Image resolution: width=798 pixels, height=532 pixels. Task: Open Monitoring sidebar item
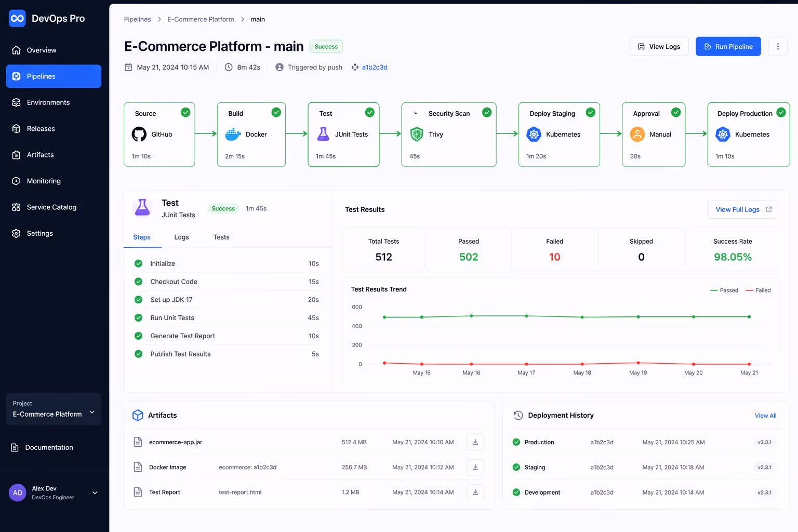pos(54,181)
